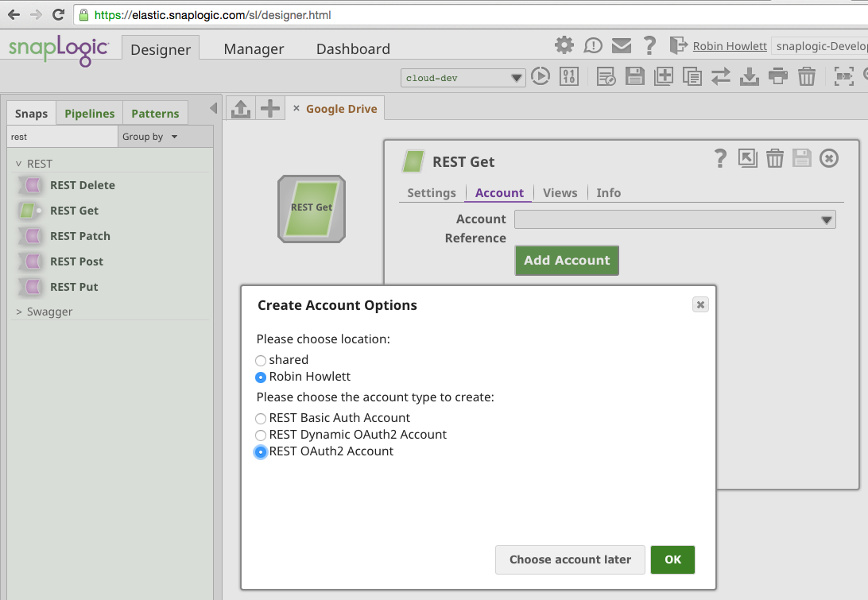This screenshot has height=600, width=868.
Task: Open the cloud-dev Snaplex dropdown
Action: click(x=463, y=78)
